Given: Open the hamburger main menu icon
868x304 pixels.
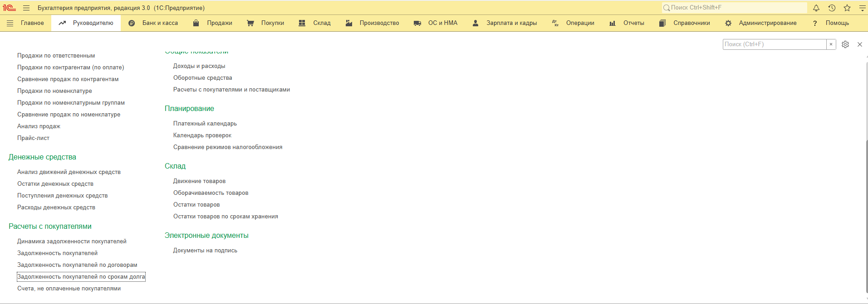Looking at the screenshot, I should [26, 8].
